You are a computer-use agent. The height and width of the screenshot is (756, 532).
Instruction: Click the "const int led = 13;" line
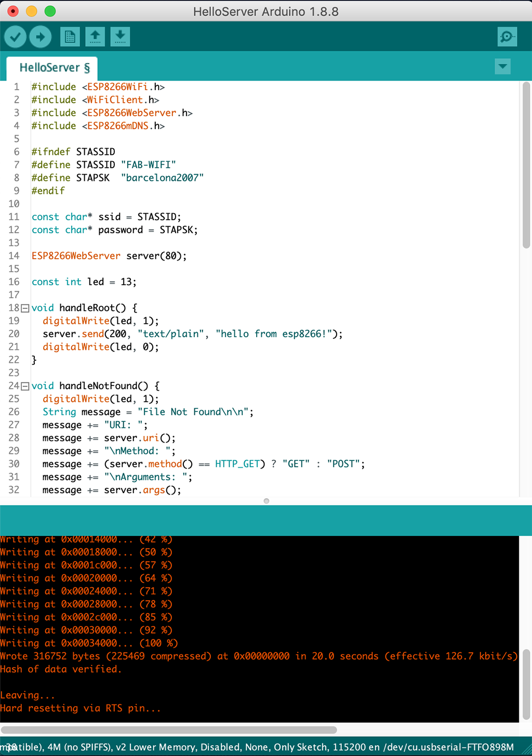point(84,282)
